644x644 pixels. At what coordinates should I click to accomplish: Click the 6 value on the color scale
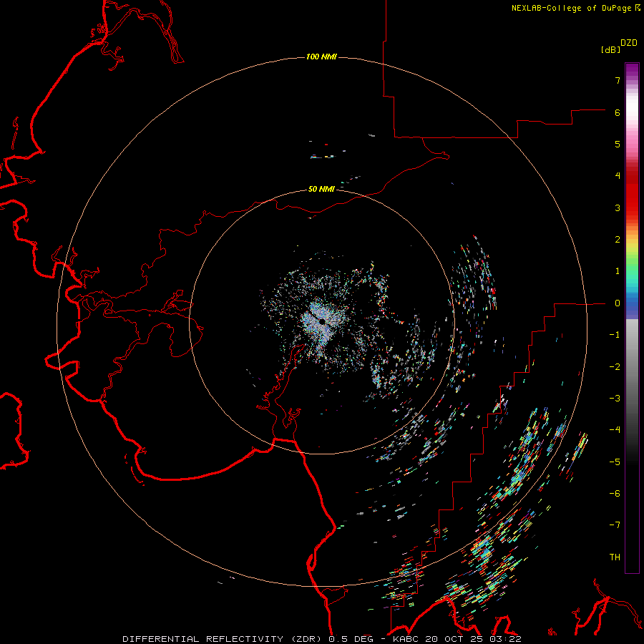[x=618, y=112]
